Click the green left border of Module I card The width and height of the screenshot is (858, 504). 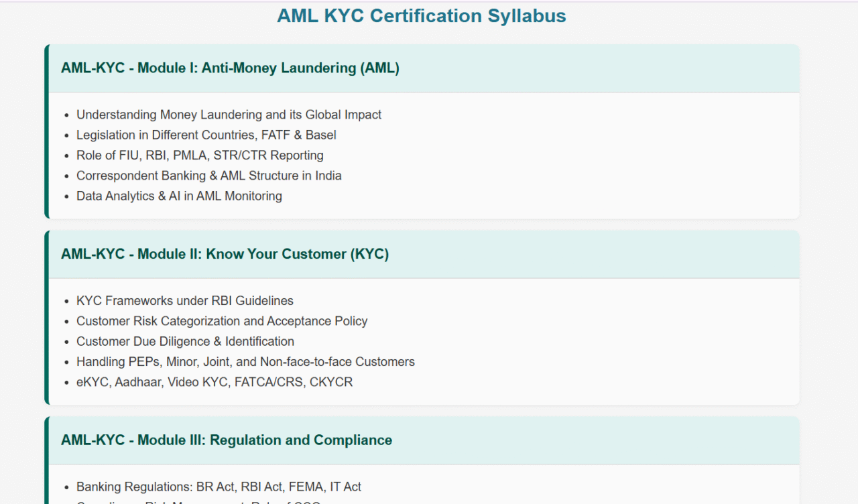tap(47, 131)
